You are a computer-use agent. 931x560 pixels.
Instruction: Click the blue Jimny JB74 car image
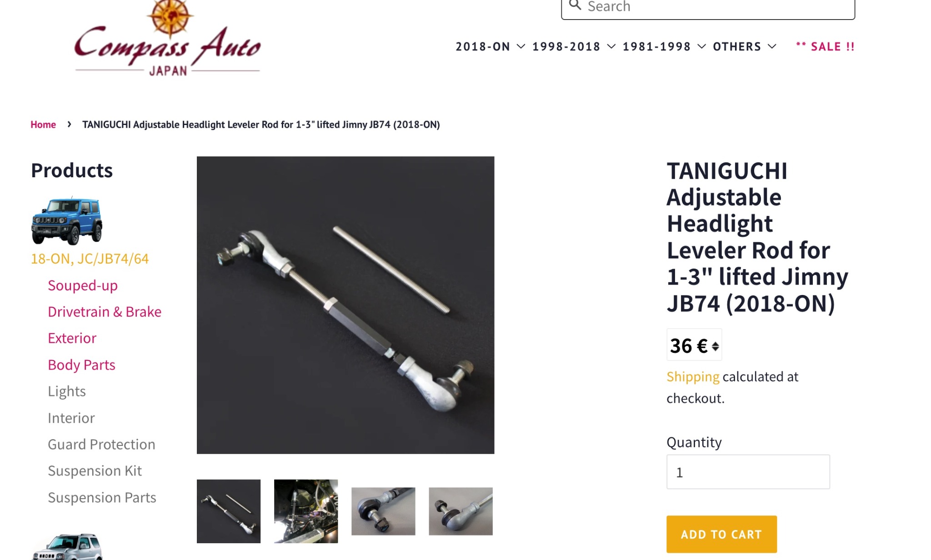click(67, 221)
